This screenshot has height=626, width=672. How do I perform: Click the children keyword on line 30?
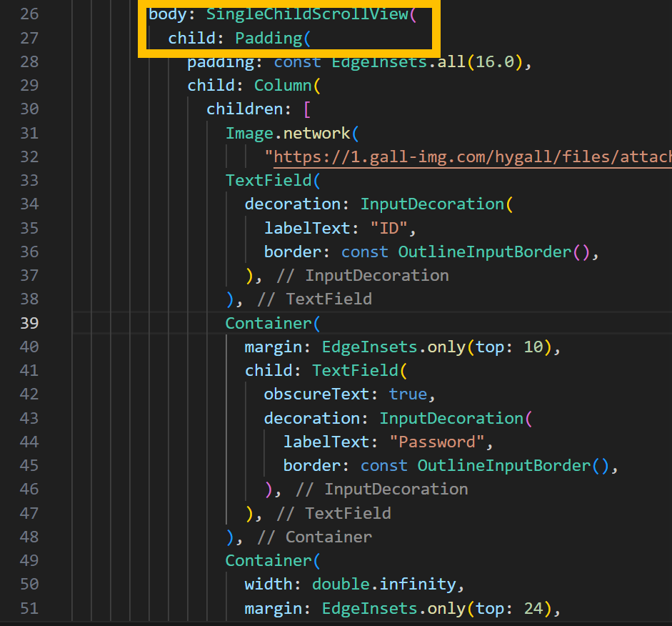click(x=244, y=109)
